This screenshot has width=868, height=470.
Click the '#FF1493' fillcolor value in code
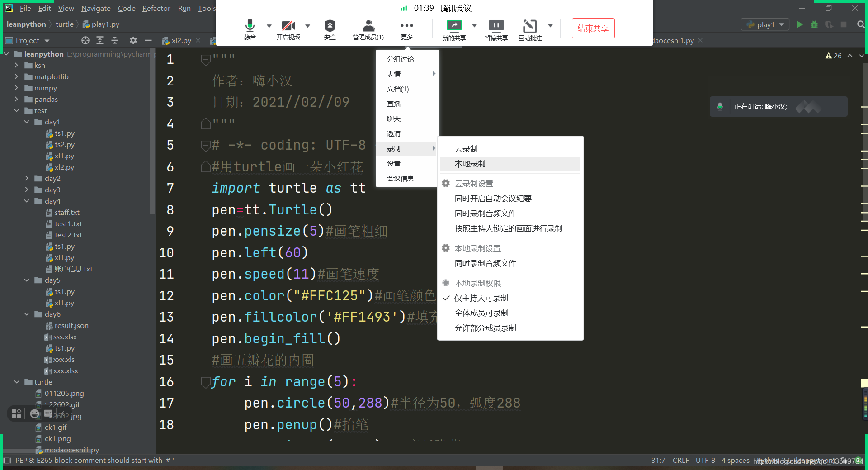click(362, 317)
